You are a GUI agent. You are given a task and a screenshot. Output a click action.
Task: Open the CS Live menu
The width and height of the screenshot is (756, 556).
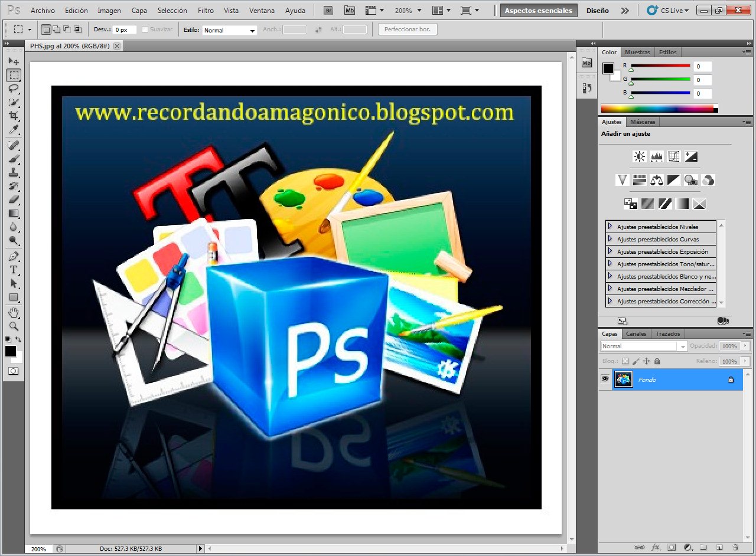click(x=668, y=11)
